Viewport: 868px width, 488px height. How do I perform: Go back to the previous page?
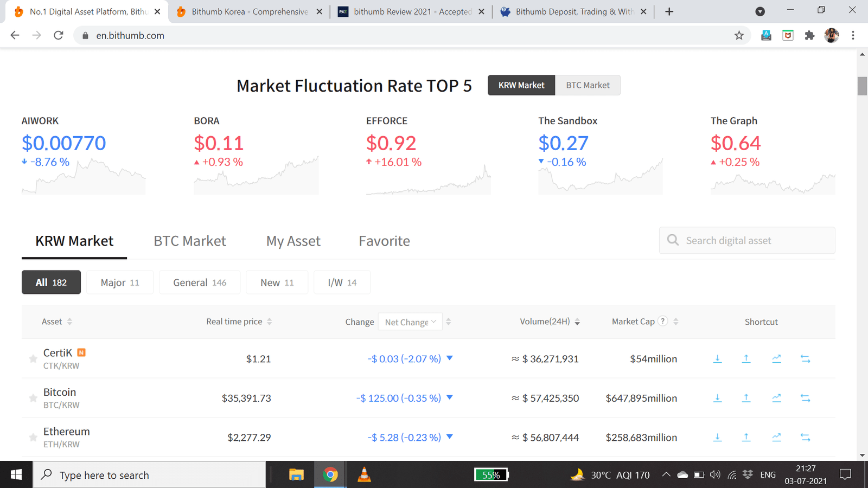pyautogui.click(x=15, y=35)
